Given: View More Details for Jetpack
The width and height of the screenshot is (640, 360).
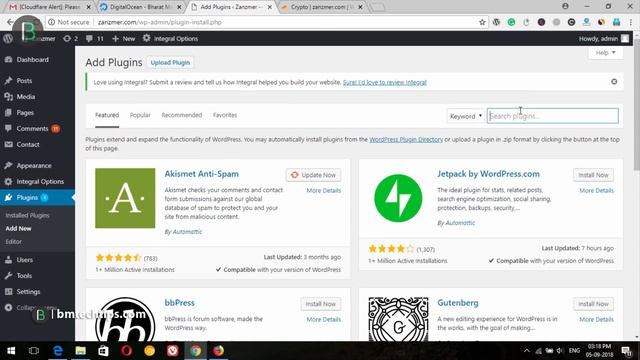Looking at the screenshot, I should coord(596,191).
